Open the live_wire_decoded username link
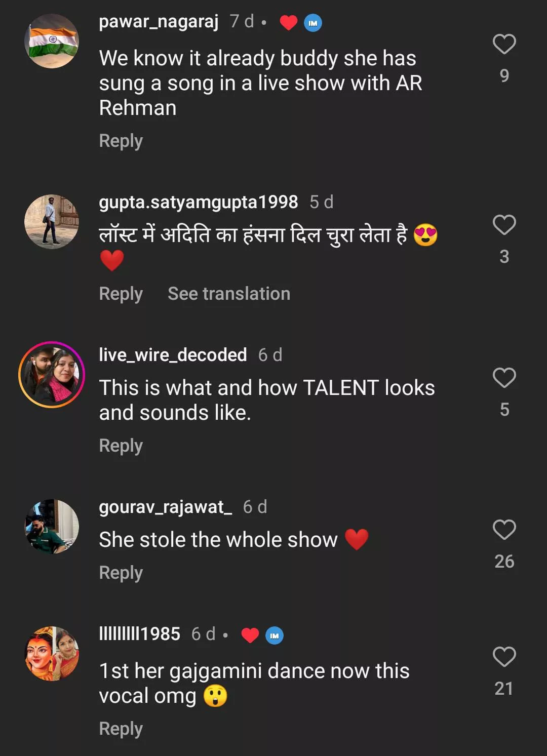Image resolution: width=547 pixels, height=756 pixels. [x=173, y=354]
